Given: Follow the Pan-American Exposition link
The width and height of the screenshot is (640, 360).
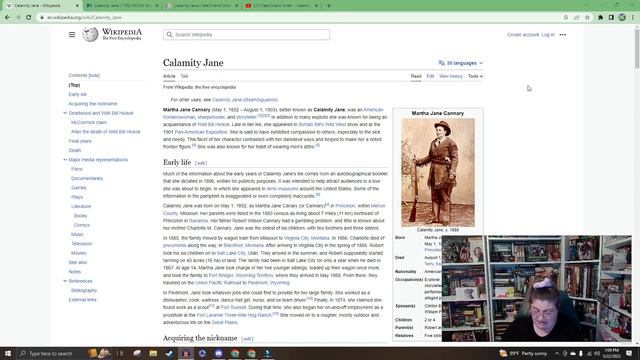Looking at the screenshot, I should 201,132.
